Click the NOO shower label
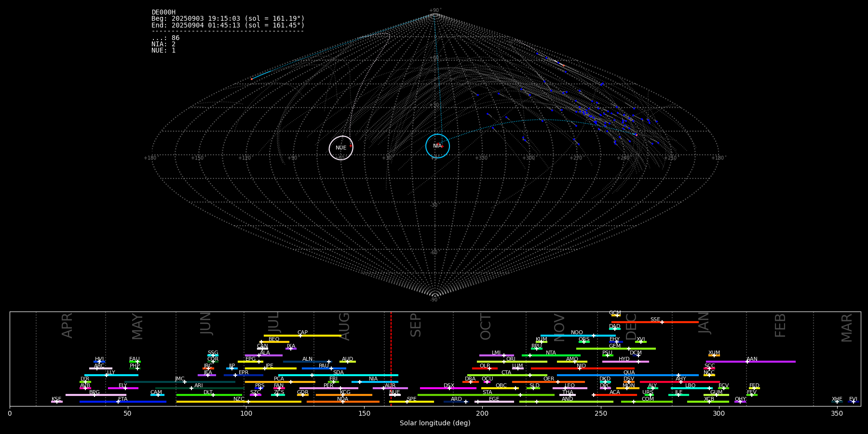 click(x=577, y=333)
